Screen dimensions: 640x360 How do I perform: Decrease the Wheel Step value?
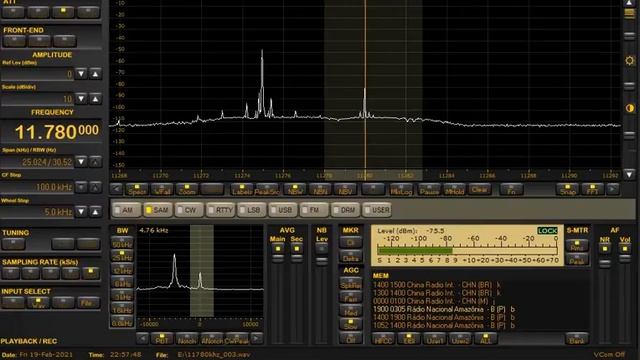pyautogui.click(x=81, y=211)
